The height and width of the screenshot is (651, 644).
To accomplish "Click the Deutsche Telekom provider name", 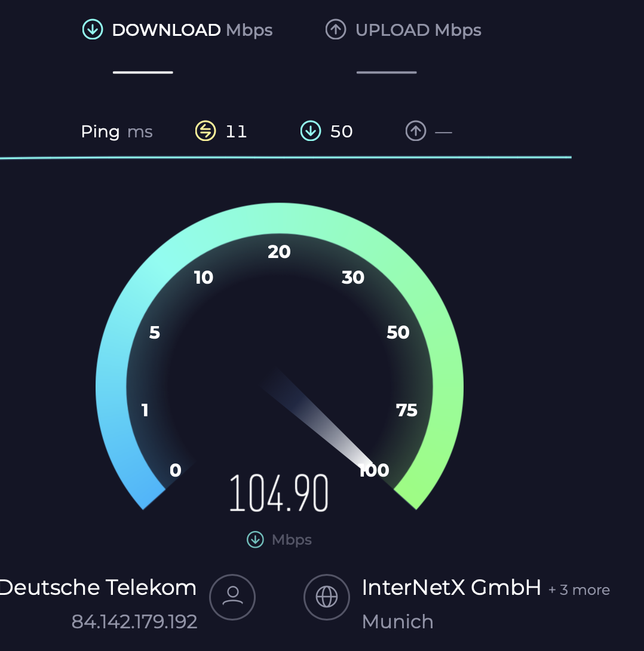I will 98,588.
